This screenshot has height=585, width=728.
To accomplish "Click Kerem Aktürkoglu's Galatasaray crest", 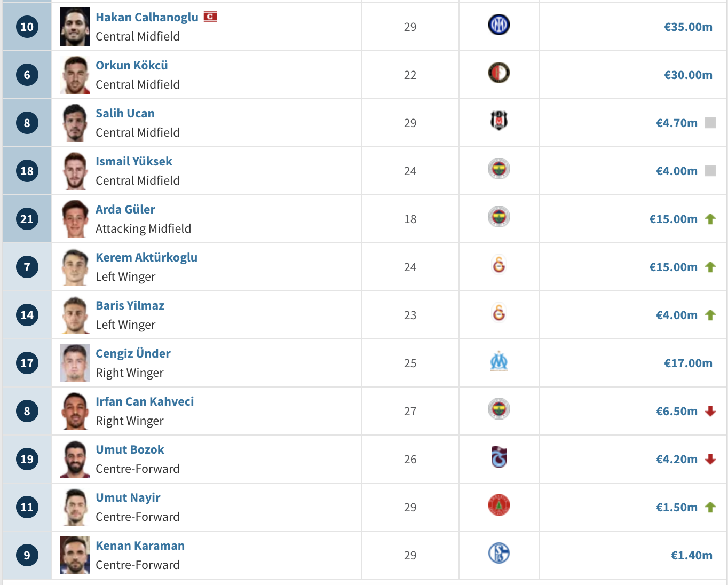I will [499, 265].
